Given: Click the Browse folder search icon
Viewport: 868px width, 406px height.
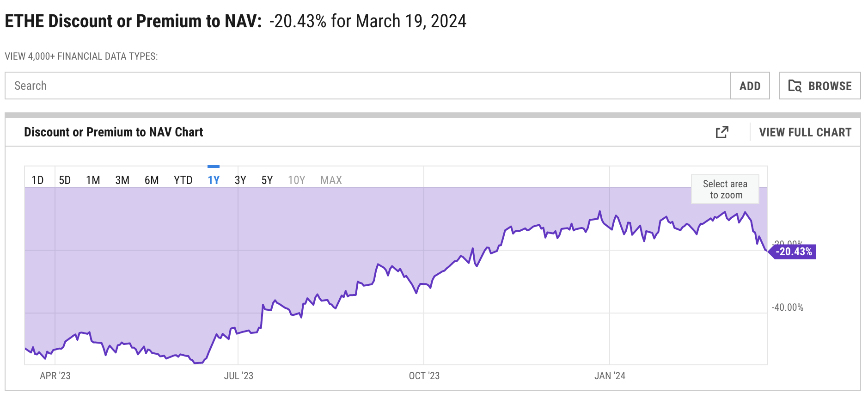Looking at the screenshot, I should coord(795,86).
